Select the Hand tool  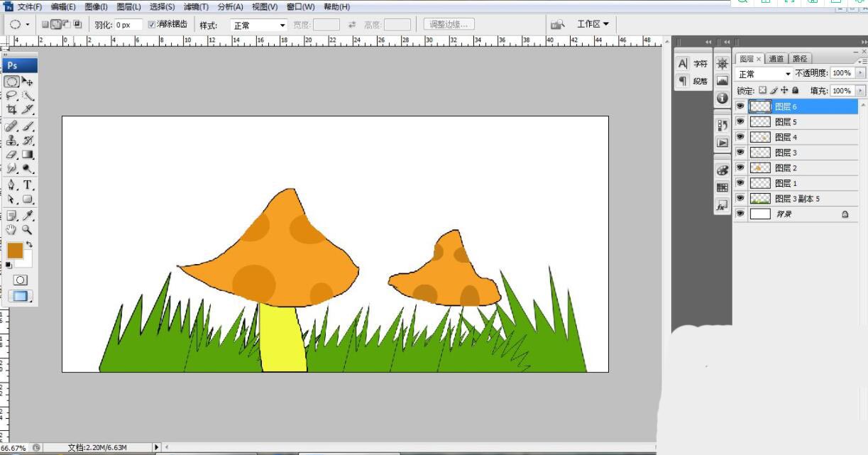point(12,230)
